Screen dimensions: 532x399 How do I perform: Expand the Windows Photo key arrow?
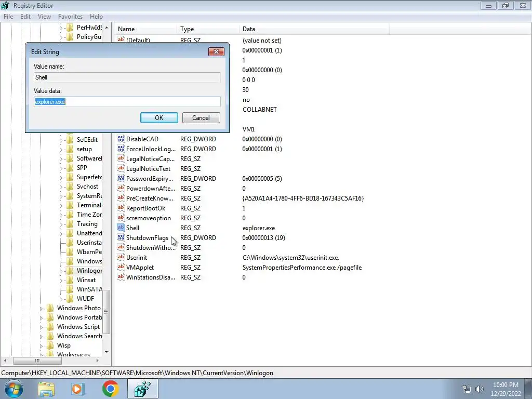(41, 309)
